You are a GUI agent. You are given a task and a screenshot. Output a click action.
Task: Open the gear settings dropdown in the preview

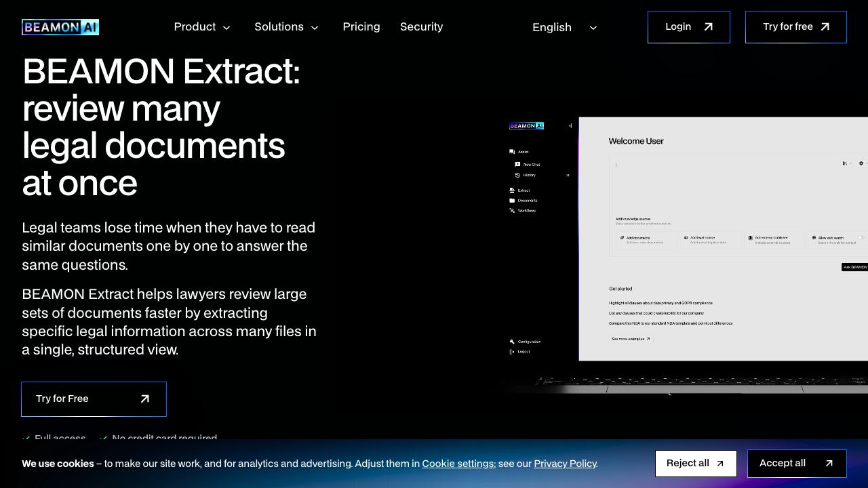(863, 163)
